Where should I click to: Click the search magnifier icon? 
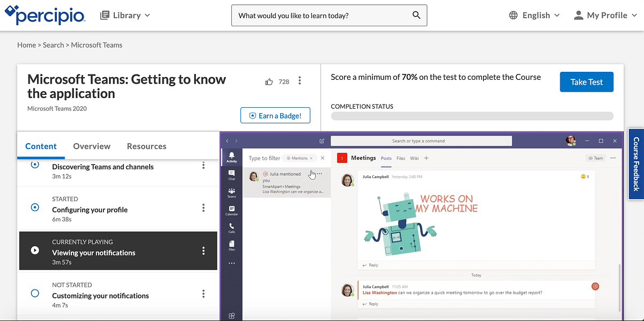tap(416, 16)
